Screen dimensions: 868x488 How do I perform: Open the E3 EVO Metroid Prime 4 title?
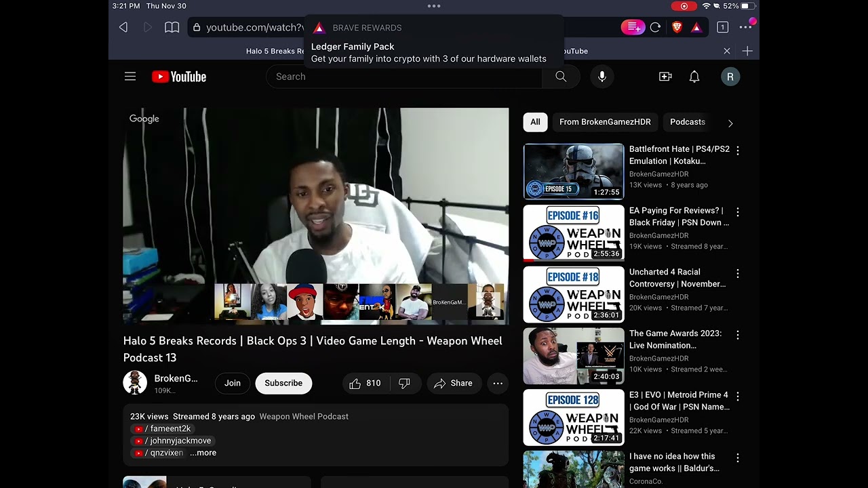click(679, 401)
